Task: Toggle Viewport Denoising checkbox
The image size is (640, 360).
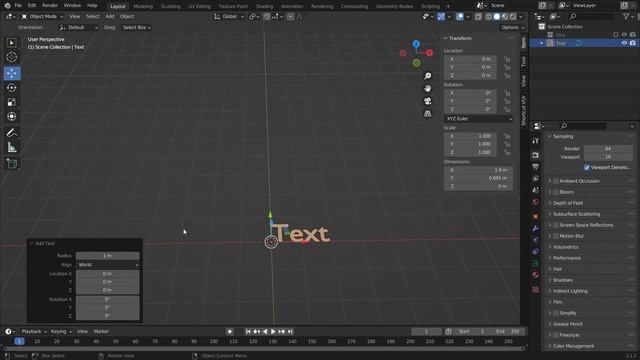Action: [587, 167]
